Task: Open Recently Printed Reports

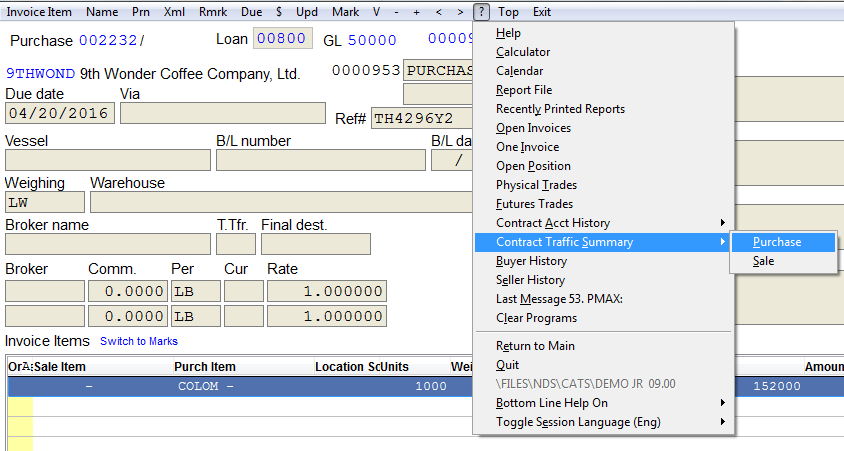Action: (x=603, y=109)
